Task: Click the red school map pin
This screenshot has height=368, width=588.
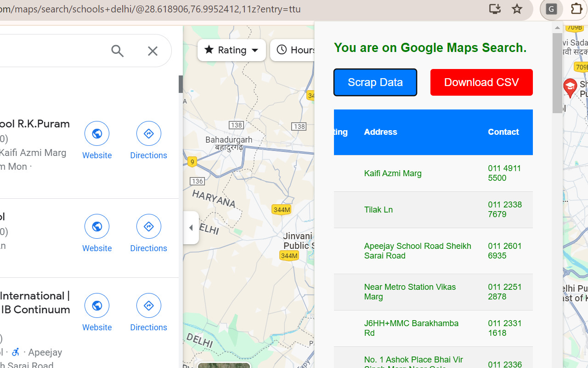Action: point(570,88)
